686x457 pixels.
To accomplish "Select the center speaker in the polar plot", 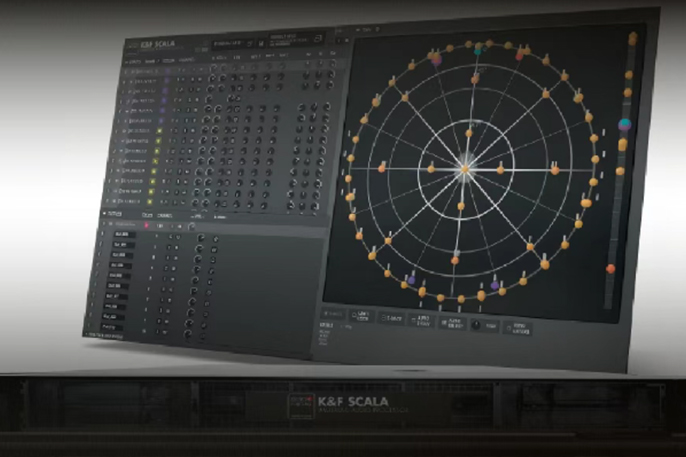I will point(465,169).
